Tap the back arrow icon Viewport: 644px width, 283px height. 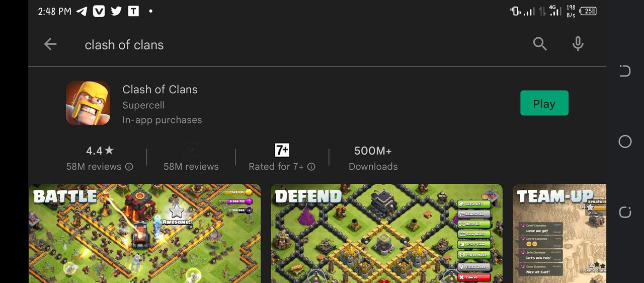[50, 44]
